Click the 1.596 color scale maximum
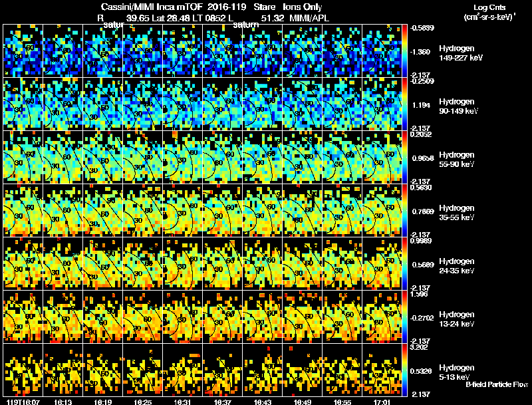532x405 pixels. click(x=419, y=294)
